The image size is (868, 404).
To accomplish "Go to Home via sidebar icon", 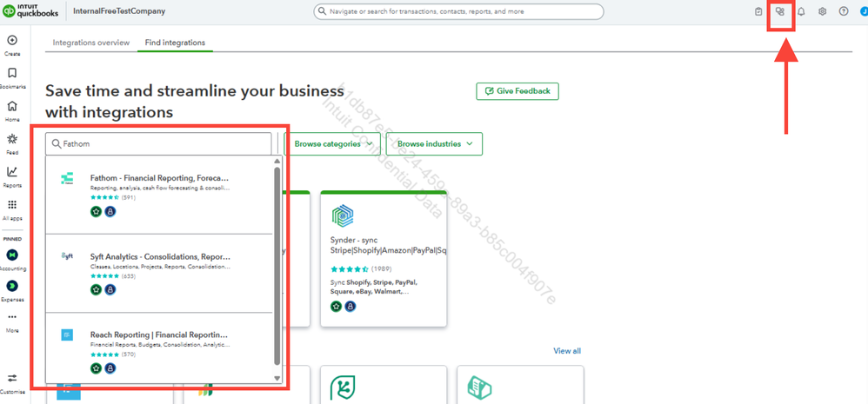I will coord(12,106).
